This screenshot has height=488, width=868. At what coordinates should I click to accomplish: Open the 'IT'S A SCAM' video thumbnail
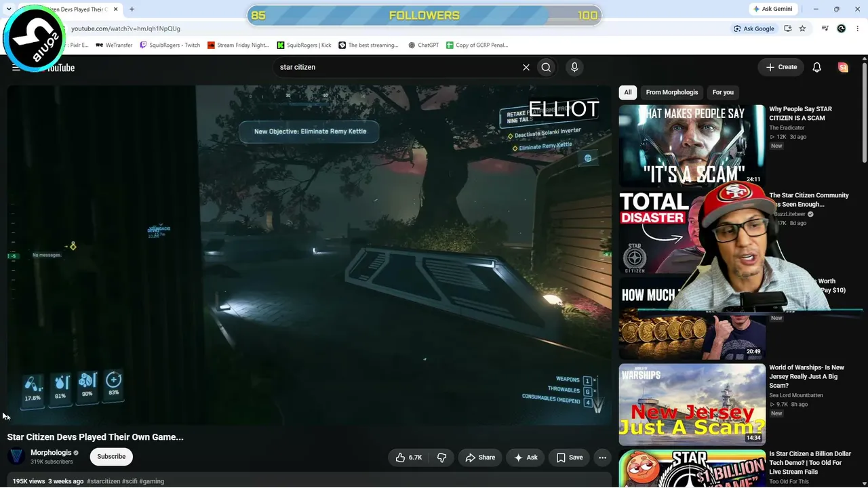click(x=692, y=146)
